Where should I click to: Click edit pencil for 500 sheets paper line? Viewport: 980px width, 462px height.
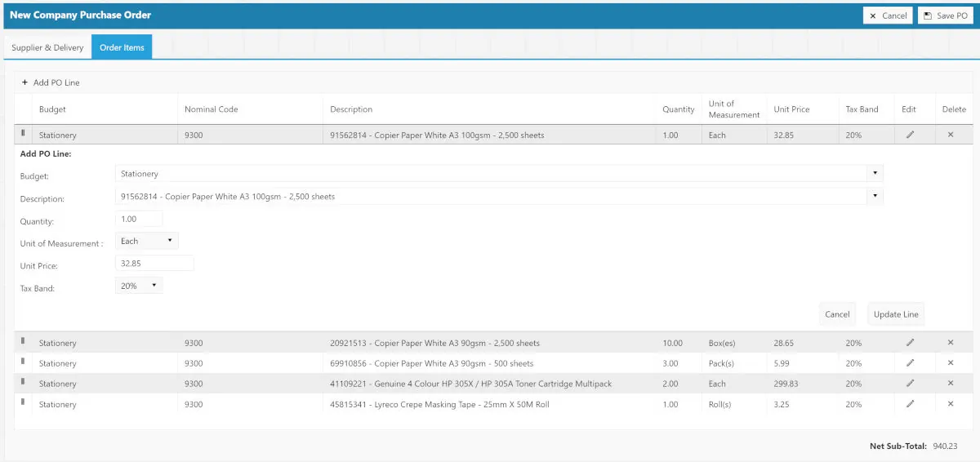910,363
